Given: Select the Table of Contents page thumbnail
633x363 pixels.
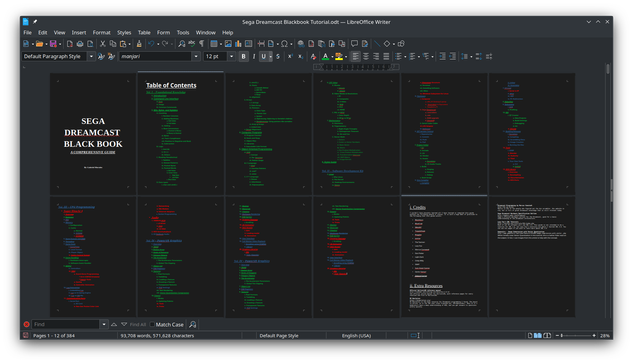Looking at the screenshot, I should pyautogui.click(x=180, y=133).
